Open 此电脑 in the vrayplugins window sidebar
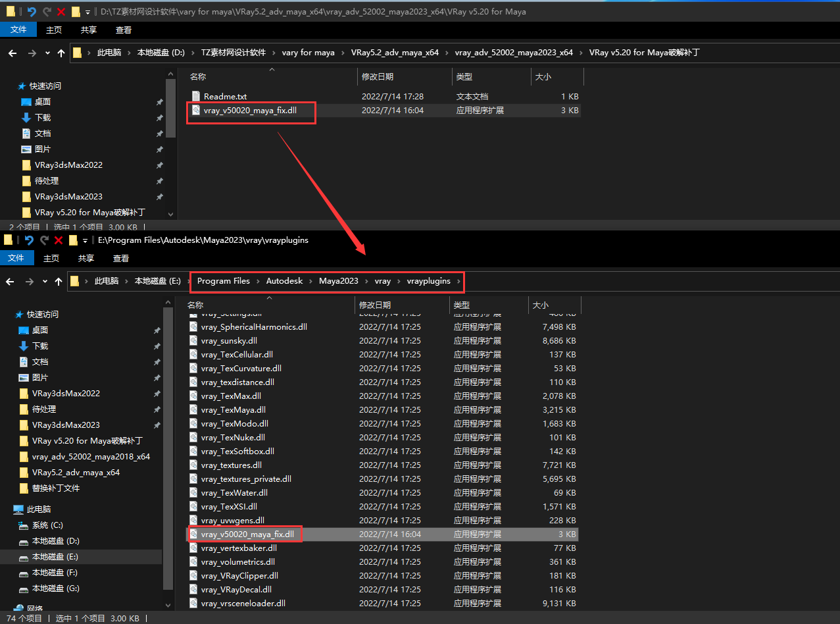The width and height of the screenshot is (840, 624). pyautogui.click(x=39, y=509)
